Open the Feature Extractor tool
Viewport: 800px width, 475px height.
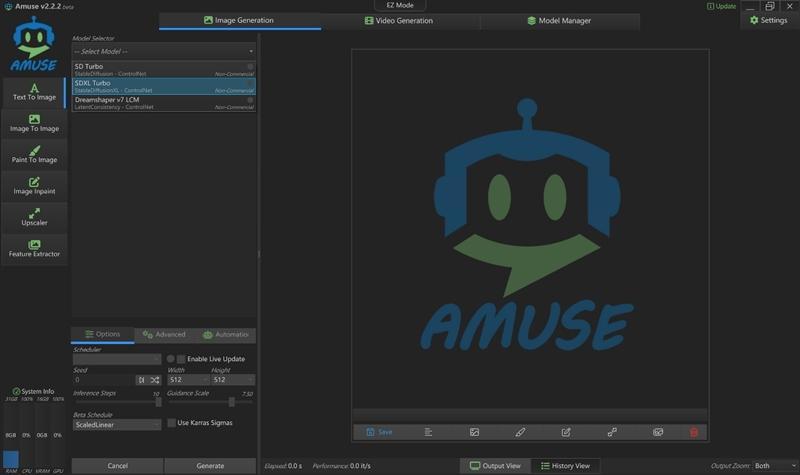pos(34,248)
